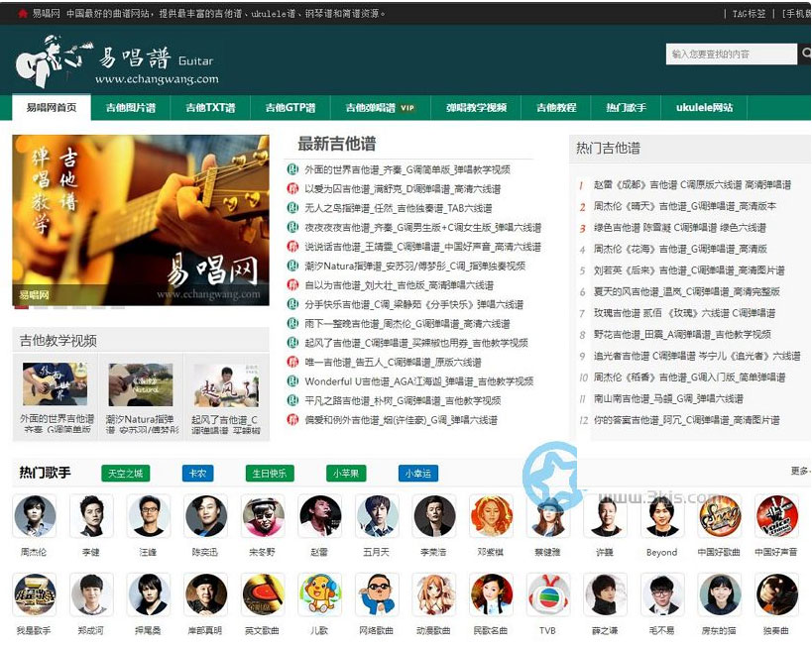This screenshot has width=812, height=646.
Task: Open 周杰伦 singer avatar
Action: (34, 516)
